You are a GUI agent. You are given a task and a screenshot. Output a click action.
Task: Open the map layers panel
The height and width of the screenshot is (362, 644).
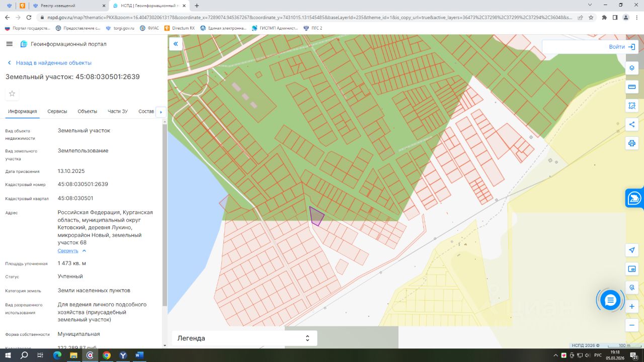pyautogui.click(x=632, y=68)
